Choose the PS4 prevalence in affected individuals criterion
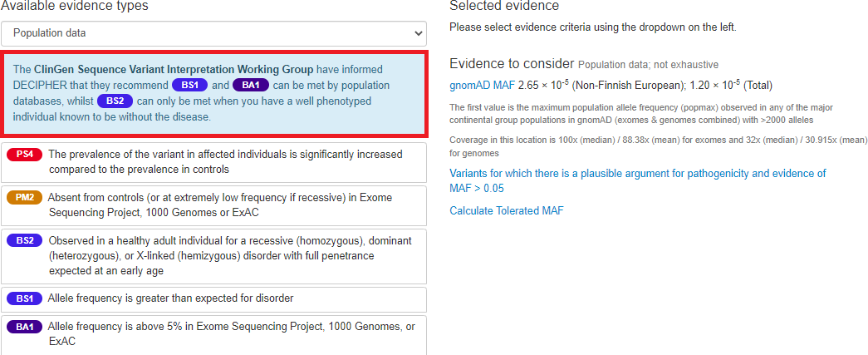 point(213,162)
